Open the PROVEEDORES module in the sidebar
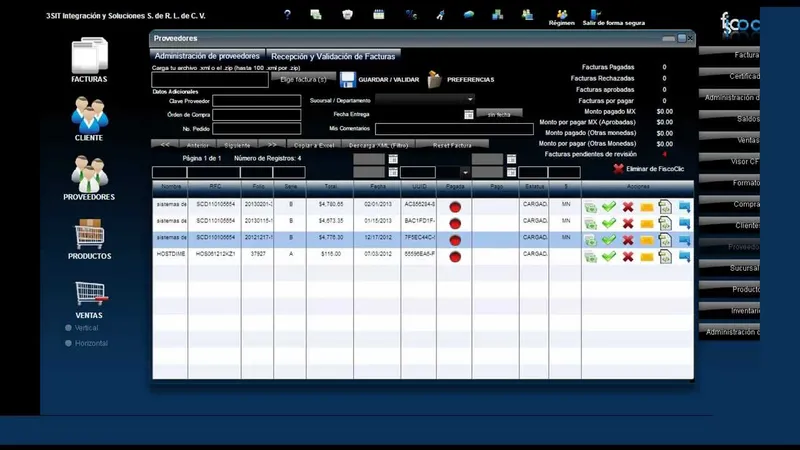The height and width of the screenshot is (450, 800). (89, 178)
